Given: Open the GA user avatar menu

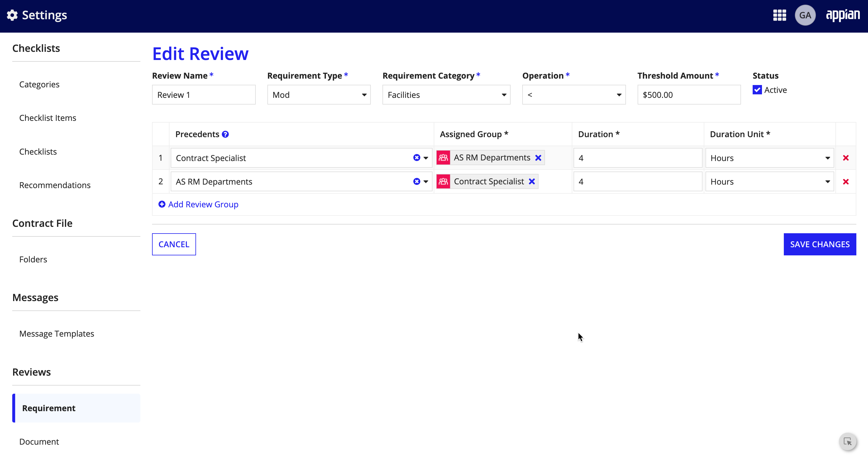Looking at the screenshot, I should 805,15.
